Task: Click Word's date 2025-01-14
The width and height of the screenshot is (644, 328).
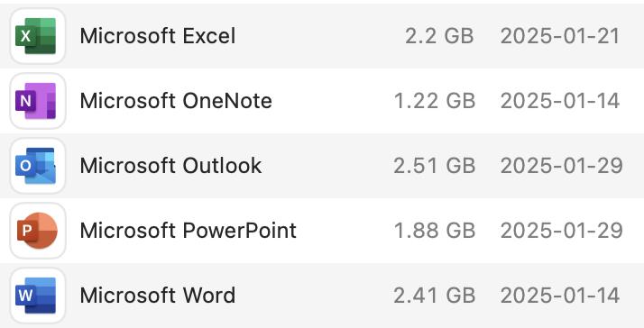Action: click(x=560, y=296)
